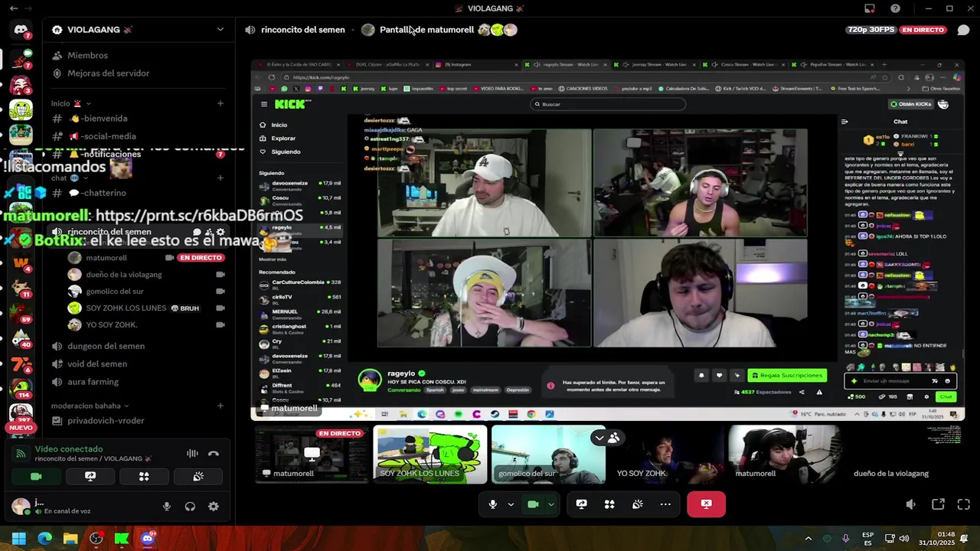Open user settings gear
Image resolution: width=980 pixels, height=551 pixels.
tap(214, 507)
